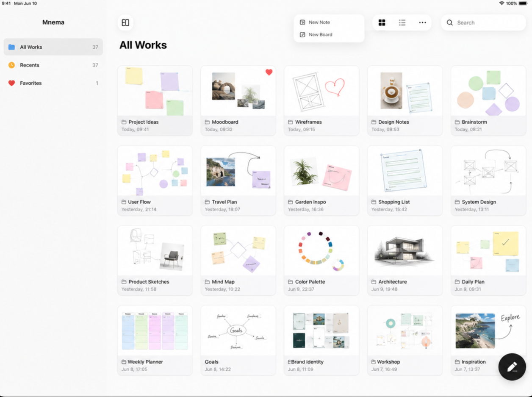The width and height of the screenshot is (532, 397).
Task: Open the Brand Identity board
Action: pyautogui.click(x=321, y=340)
